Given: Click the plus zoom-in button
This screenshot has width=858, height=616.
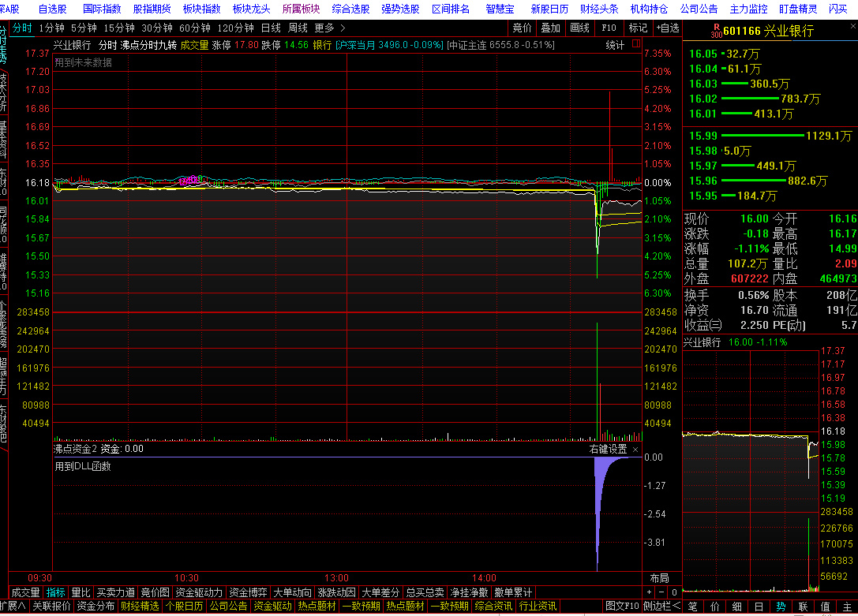Looking at the screenshot, I should pos(649,592).
